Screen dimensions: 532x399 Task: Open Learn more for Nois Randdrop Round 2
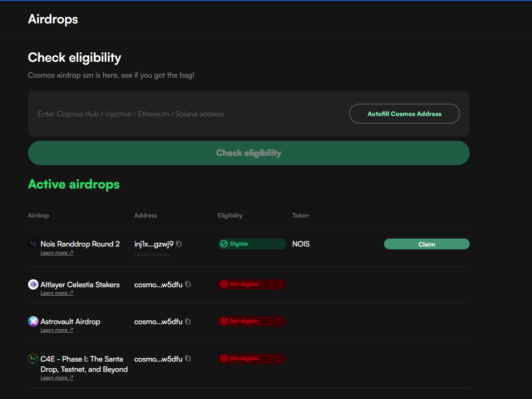coord(57,253)
